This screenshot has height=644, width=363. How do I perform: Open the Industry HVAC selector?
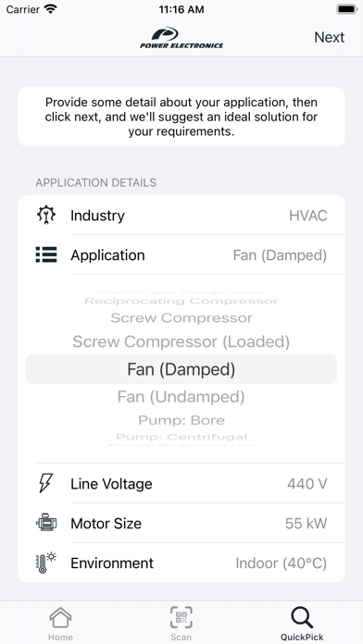(181, 216)
